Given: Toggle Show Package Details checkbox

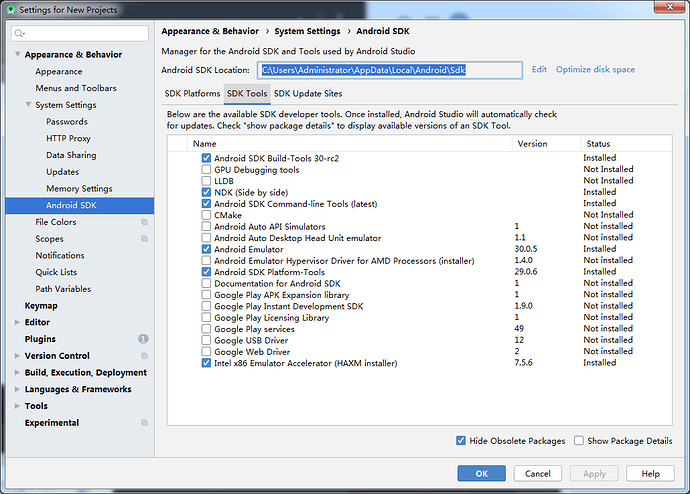Looking at the screenshot, I should (x=579, y=441).
